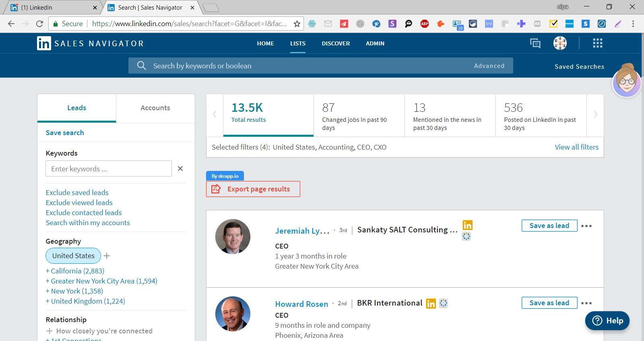Switch to the Accounts tab
644x341 pixels.
[x=155, y=108]
